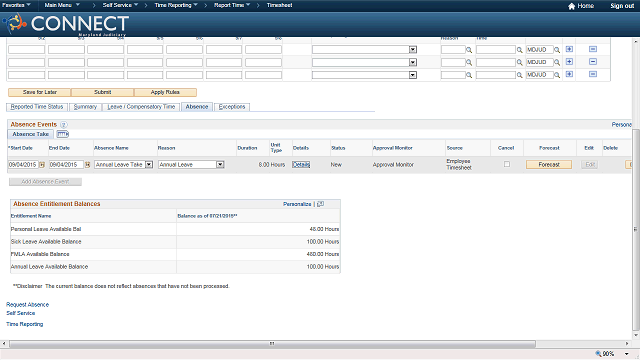Expand the Main Menu dropdown
This screenshot has width=640, height=360.
point(62,5)
